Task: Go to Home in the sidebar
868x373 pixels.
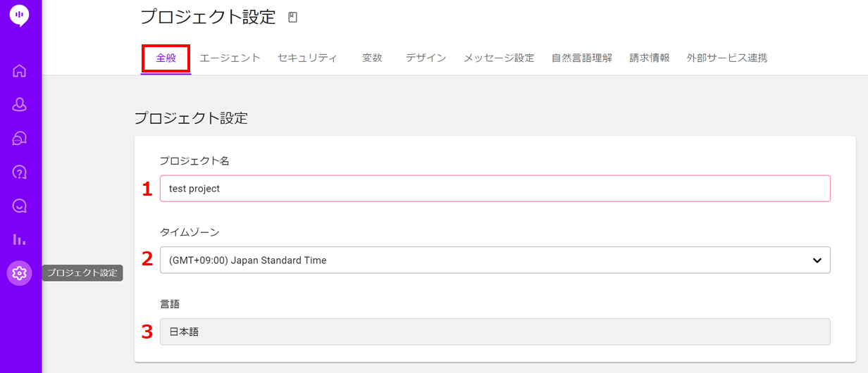Action: (x=20, y=70)
